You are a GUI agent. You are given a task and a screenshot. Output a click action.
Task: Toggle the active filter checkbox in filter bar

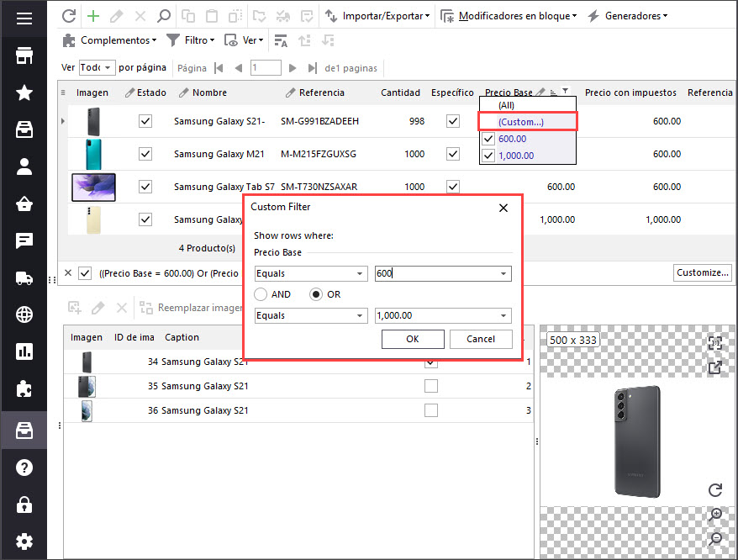click(85, 273)
